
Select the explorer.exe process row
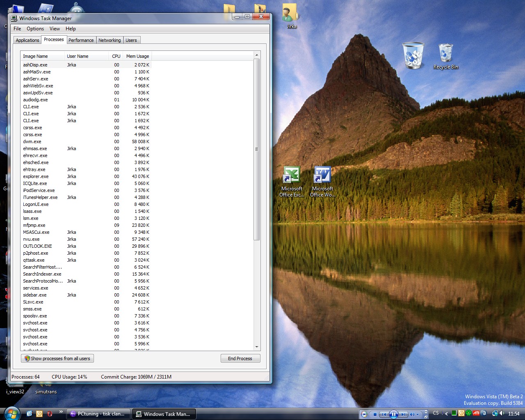coord(86,176)
